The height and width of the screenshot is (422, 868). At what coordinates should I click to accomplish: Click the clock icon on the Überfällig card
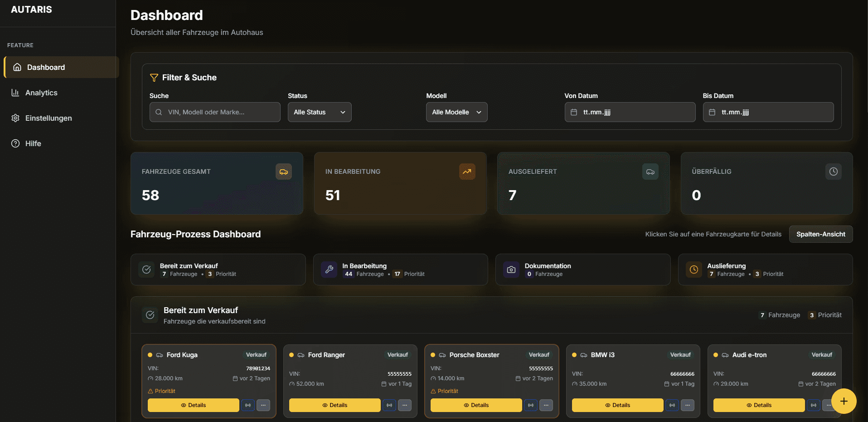[834, 172]
